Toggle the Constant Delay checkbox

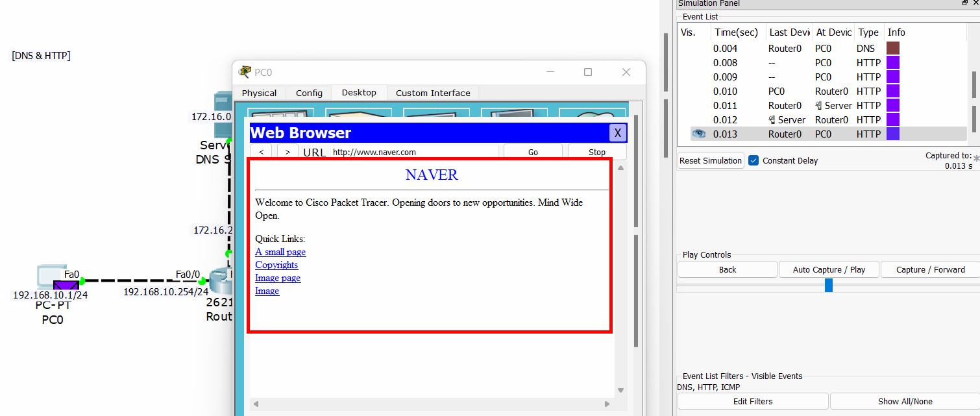click(753, 160)
